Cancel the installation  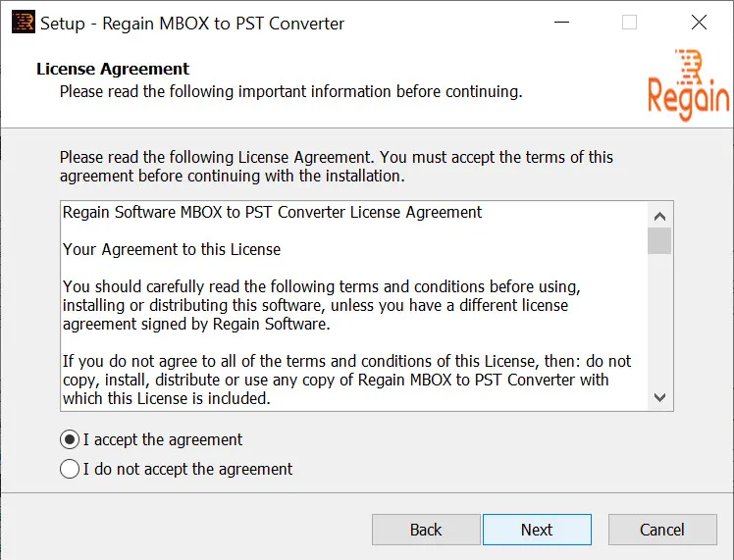coord(662,530)
